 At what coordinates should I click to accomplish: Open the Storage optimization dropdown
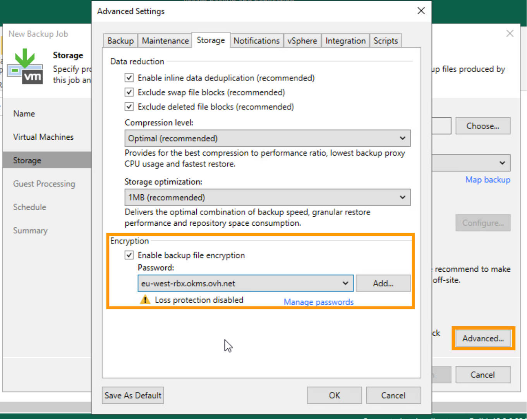click(x=403, y=197)
